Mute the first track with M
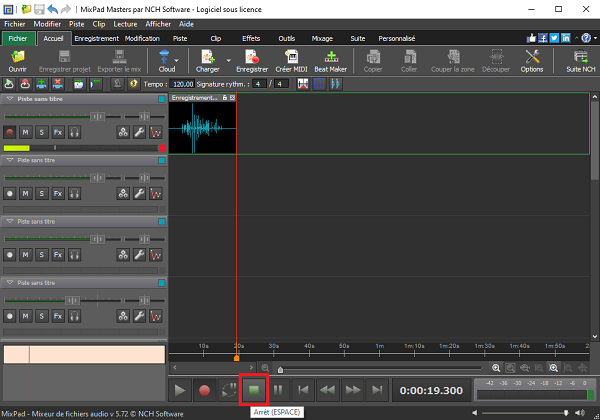The image size is (600, 420). [25, 132]
